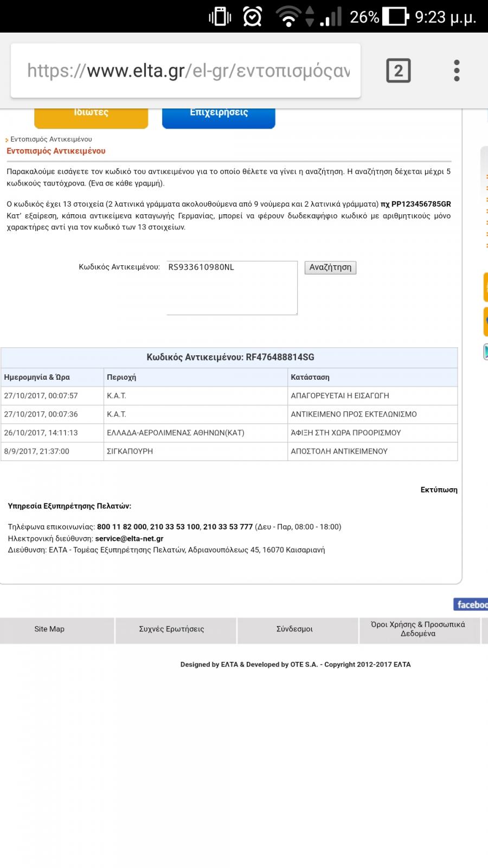Select the status ΑΠΑΓΟΡΕΥΕΤΑΙ Η ΕΙΣΑΓΩΓΗ

340,395
